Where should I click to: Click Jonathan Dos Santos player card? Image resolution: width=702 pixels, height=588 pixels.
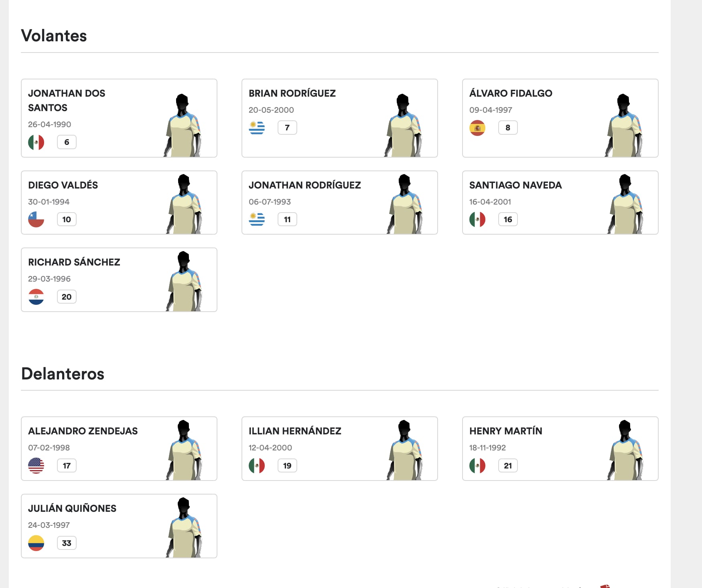(119, 118)
